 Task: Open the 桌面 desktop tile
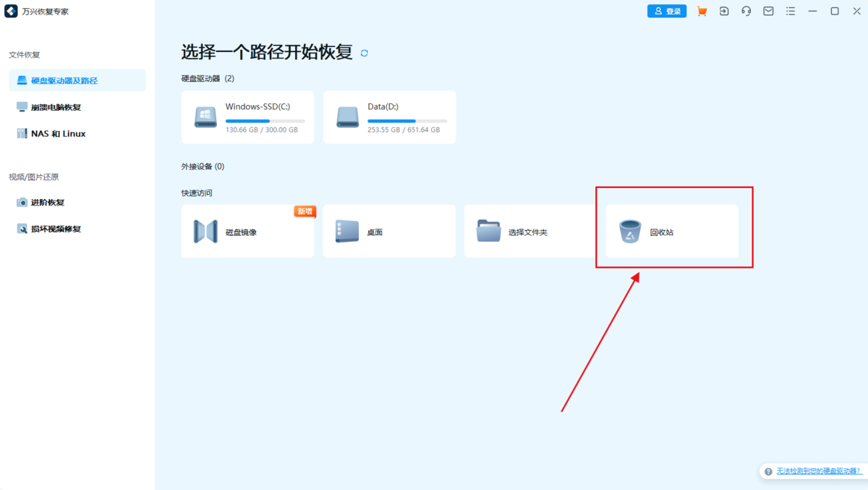(x=389, y=231)
